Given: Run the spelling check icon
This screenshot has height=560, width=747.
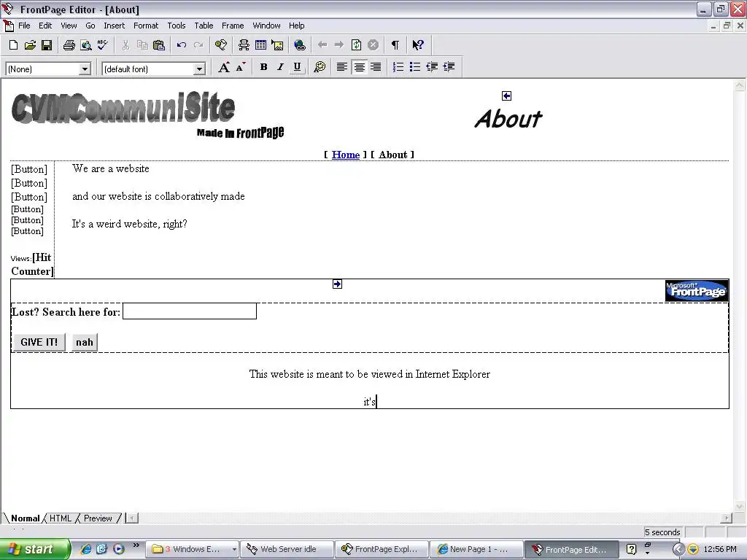Looking at the screenshot, I should coord(102,45).
